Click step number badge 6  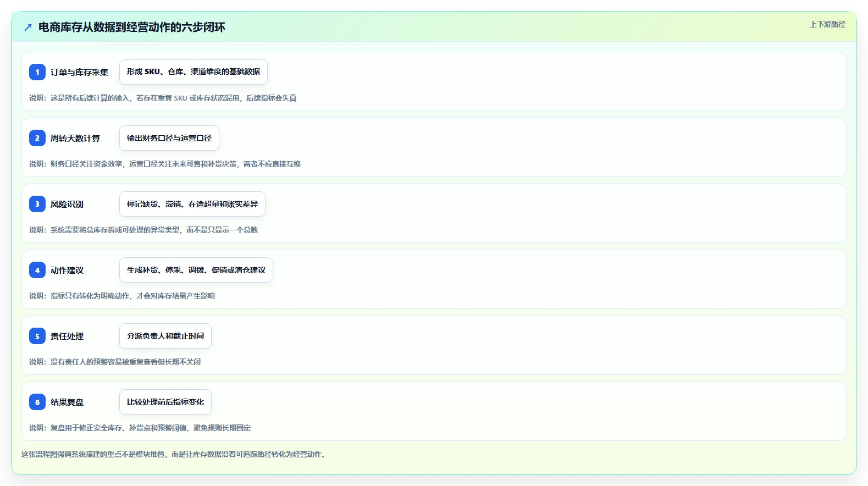pos(37,402)
